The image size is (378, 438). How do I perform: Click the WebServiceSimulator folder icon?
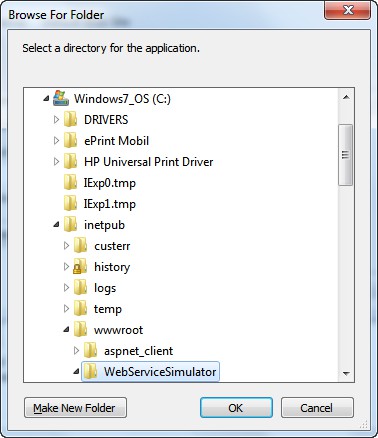tap(91, 372)
